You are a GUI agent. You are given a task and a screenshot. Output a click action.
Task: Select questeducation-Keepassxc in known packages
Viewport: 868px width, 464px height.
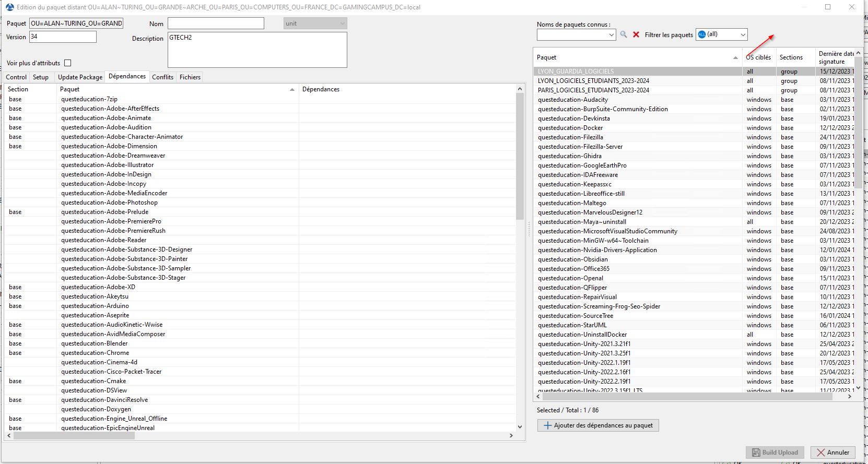694,184
